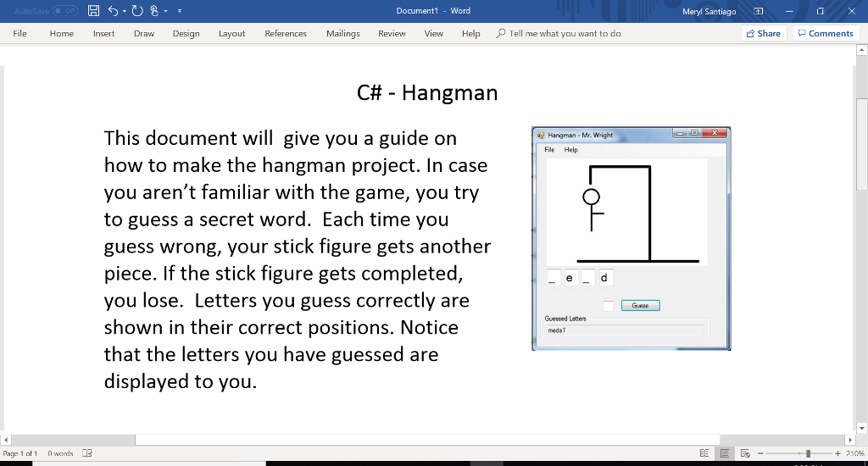The width and height of the screenshot is (868, 466).
Task: Click the Touch/Mouse Mode icon
Action: click(x=154, y=10)
